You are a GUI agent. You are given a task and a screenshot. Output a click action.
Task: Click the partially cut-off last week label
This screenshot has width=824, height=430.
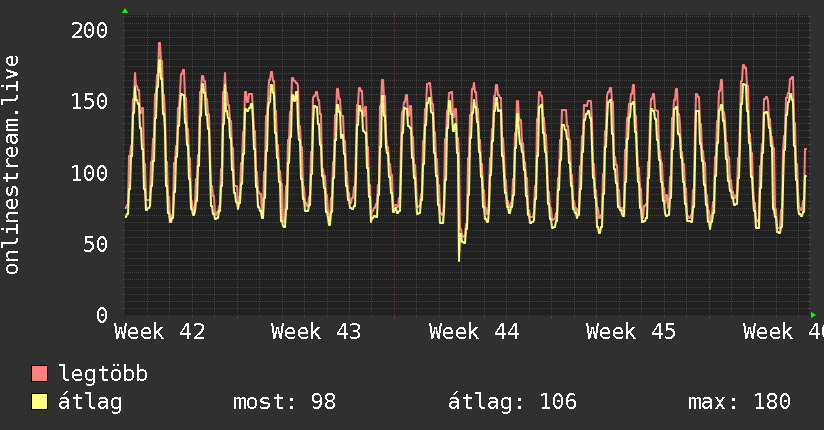tap(782, 332)
